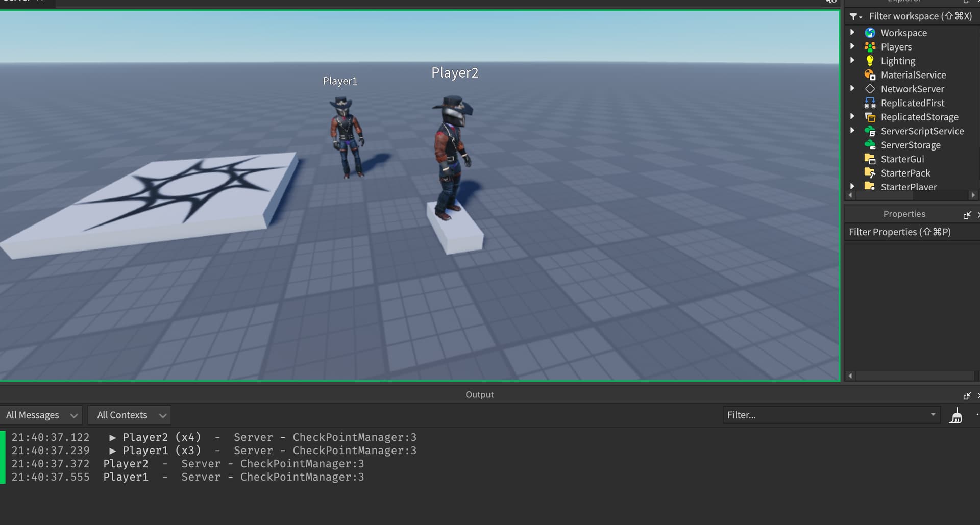Click the MaterialService icon
Screen dimensions: 980x525
870,74
